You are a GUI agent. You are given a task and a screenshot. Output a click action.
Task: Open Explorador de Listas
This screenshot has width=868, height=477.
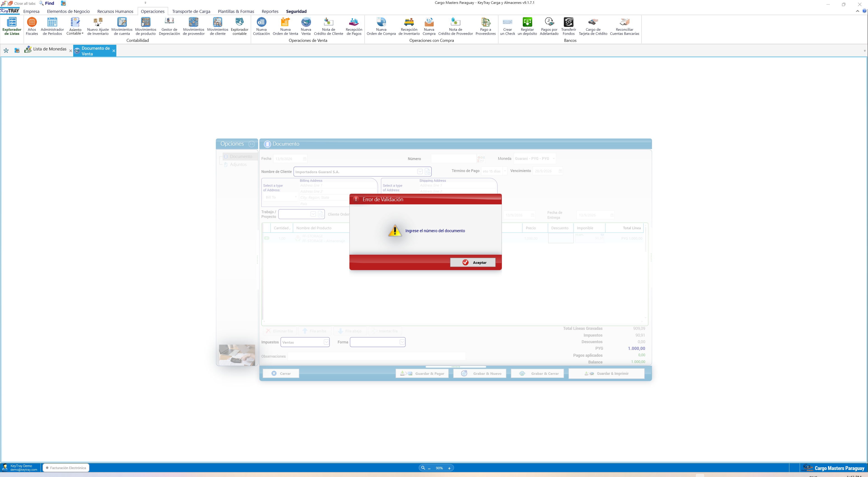coord(12,26)
